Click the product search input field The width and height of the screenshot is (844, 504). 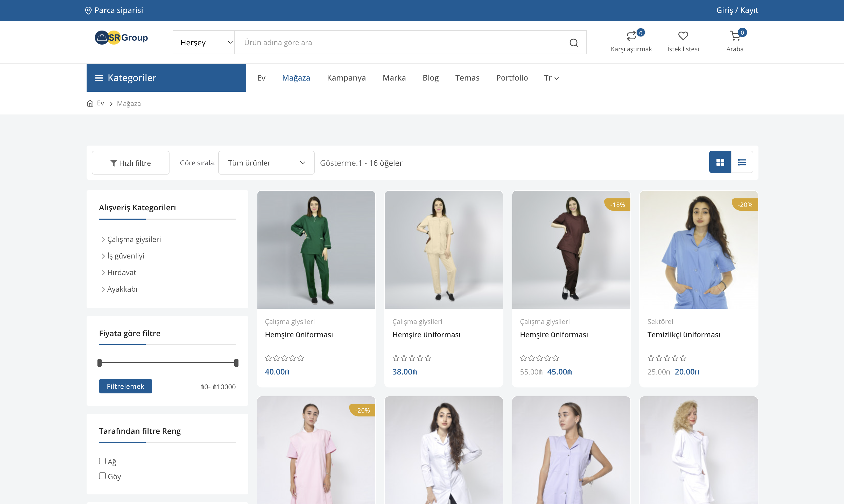coord(401,42)
